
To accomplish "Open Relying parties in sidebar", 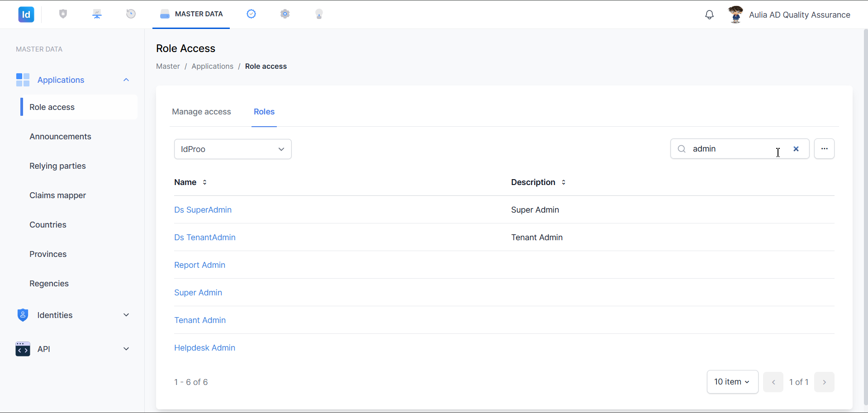I will click(x=57, y=166).
